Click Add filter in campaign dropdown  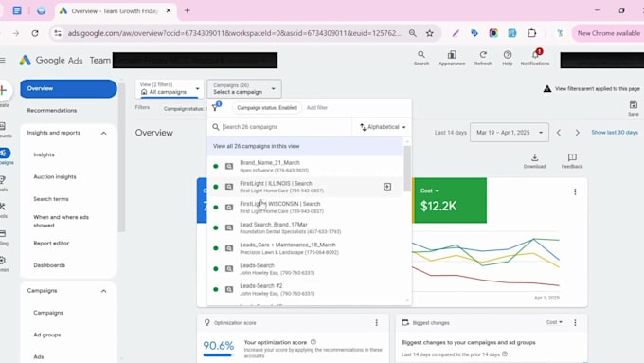[317, 108]
